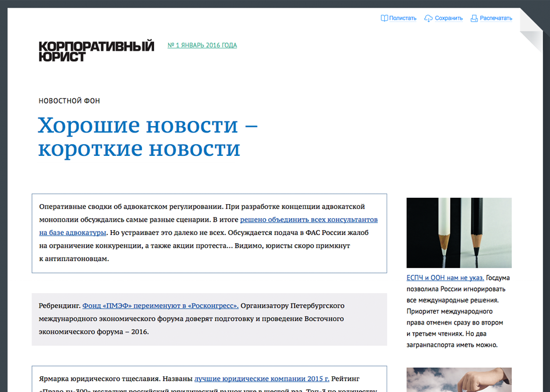Click the black and white pencils thumbnail

[x=459, y=233]
